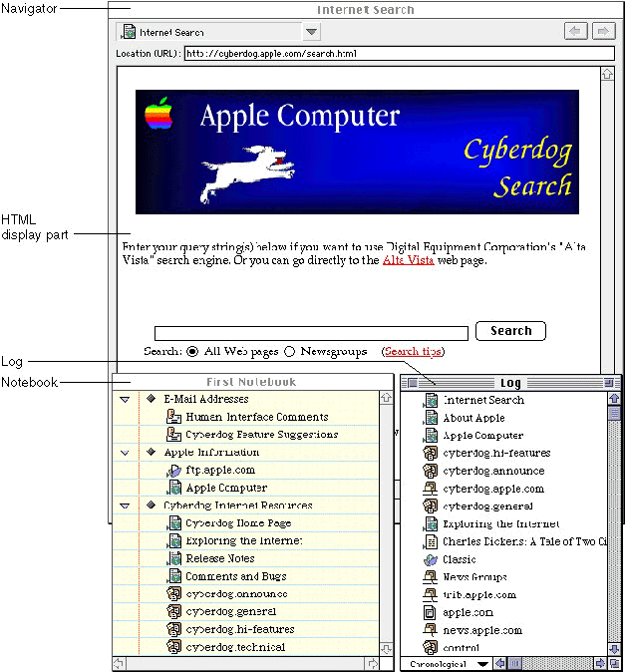Click the Navigator forward arrow button

604,31
